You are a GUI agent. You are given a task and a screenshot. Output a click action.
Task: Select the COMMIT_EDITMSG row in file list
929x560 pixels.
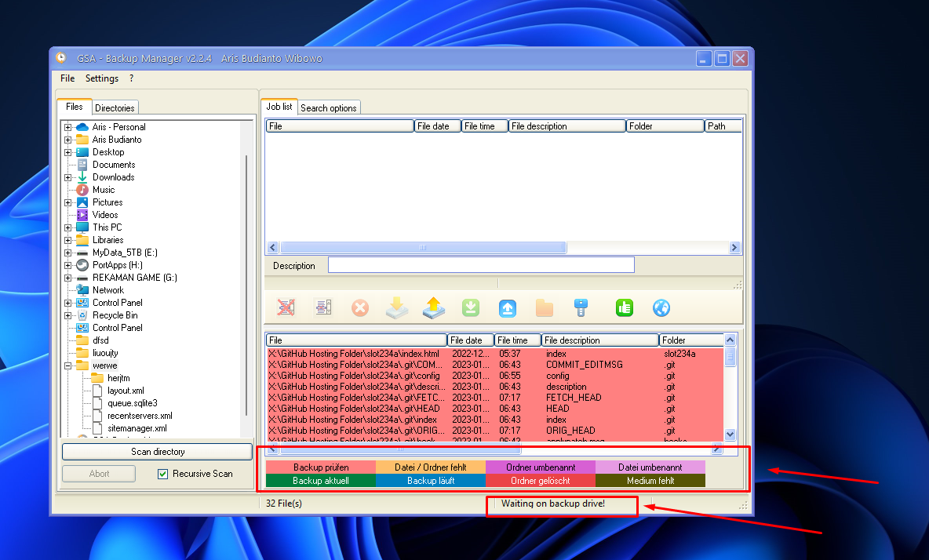point(495,365)
